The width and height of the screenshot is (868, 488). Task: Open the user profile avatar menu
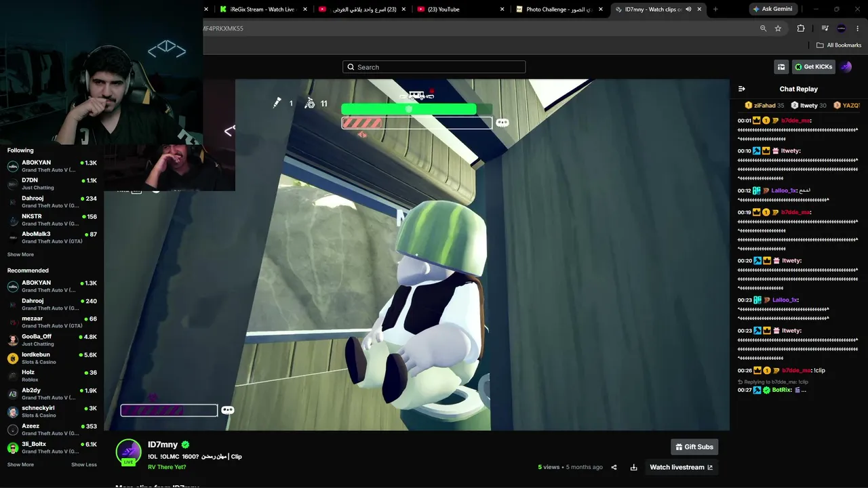click(x=846, y=66)
